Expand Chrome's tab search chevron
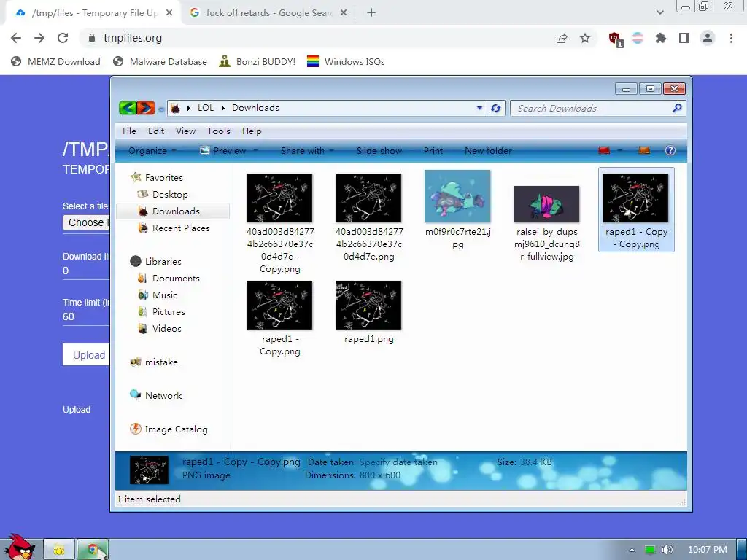The image size is (747, 560). pyautogui.click(x=659, y=13)
